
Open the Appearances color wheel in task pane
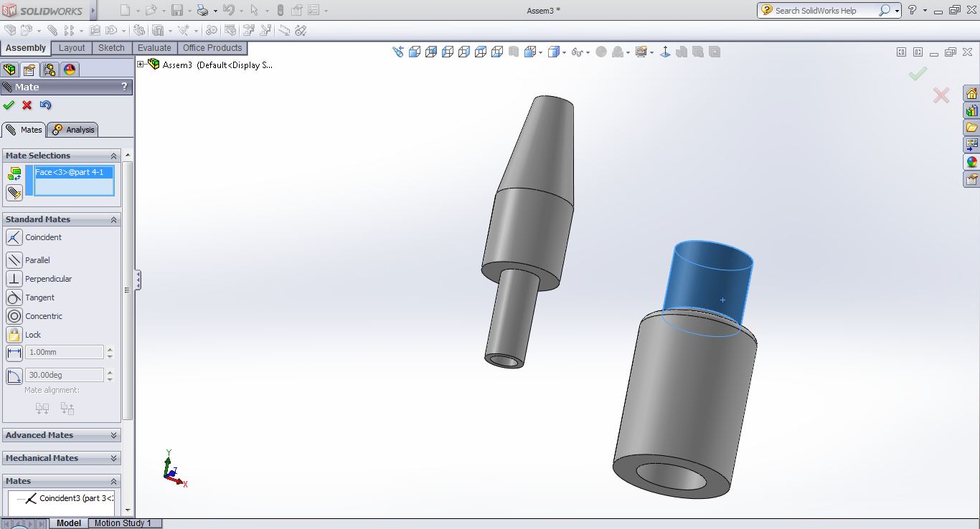[971, 162]
